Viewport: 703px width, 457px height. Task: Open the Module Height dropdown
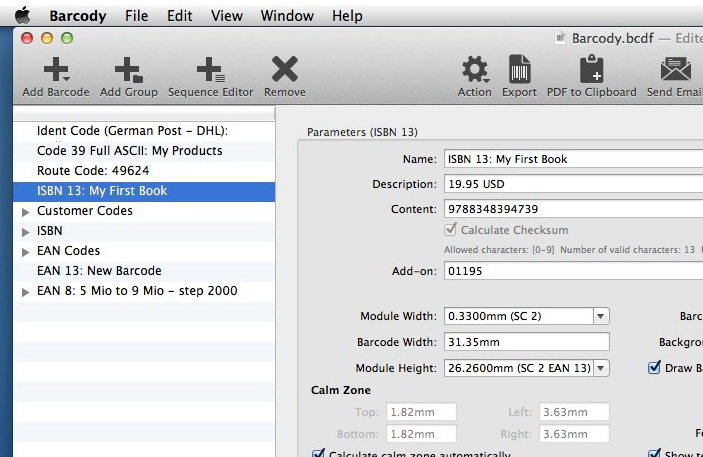coord(600,368)
